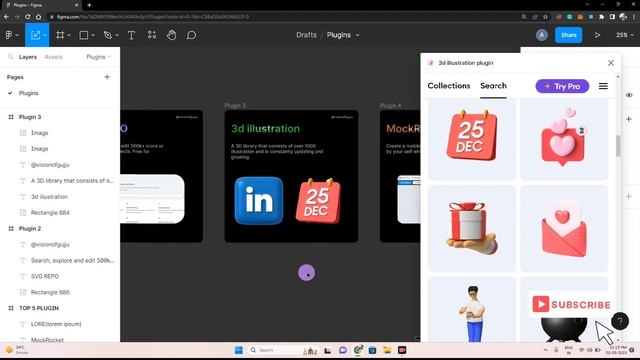Viewport: 640px width, 360px height.
Task: Pick the love letter envelope illustration thumbnail
Action: tap(564, 229)
